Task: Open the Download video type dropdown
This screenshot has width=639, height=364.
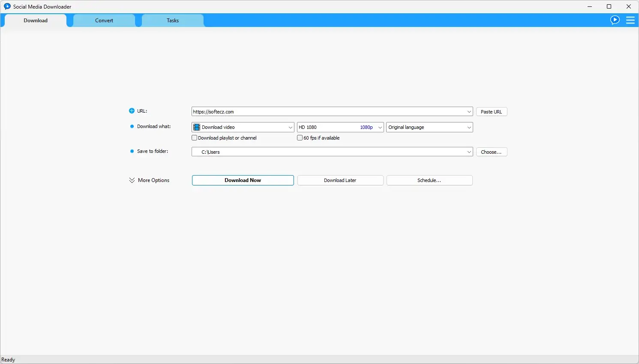Action: tap(243, 127)
